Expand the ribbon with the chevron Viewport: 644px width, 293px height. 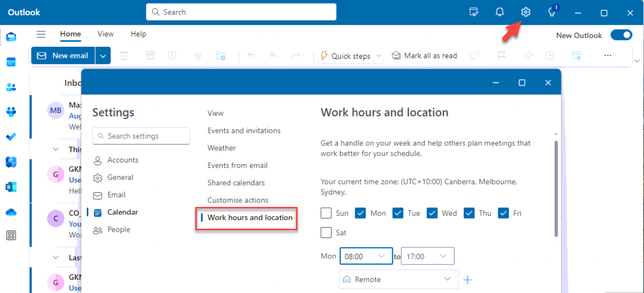point(638,61)
